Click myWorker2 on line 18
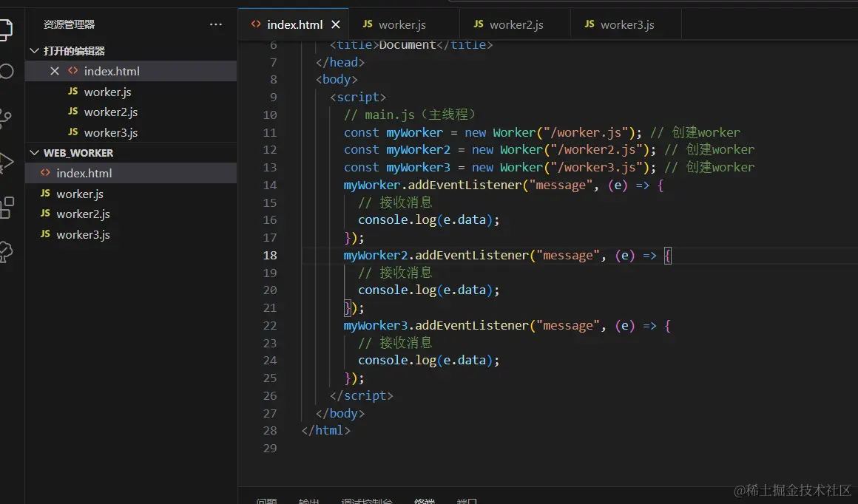858x504 pixels. pos(376,255)
